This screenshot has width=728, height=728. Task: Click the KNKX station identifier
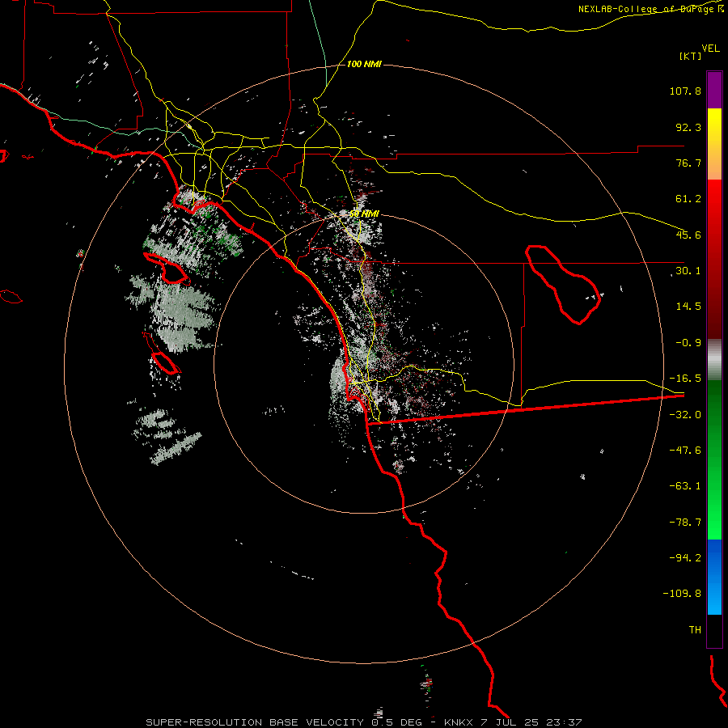tap(459, 722)
